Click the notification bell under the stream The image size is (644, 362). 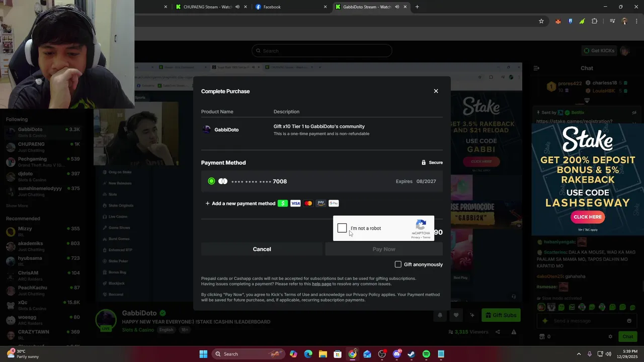pos(440,315)
